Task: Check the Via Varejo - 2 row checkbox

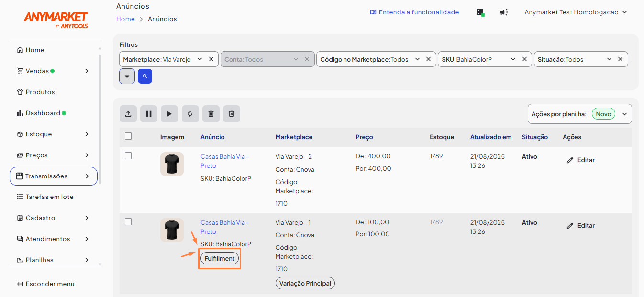Action: coord(128,156)
